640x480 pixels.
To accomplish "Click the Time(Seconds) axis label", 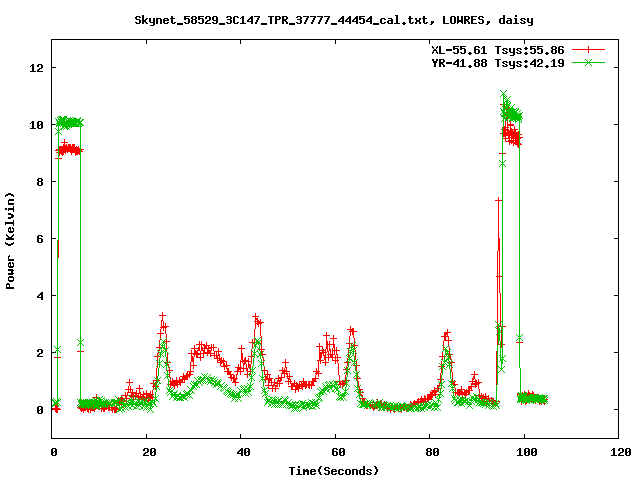I will [x=334, y=471].
